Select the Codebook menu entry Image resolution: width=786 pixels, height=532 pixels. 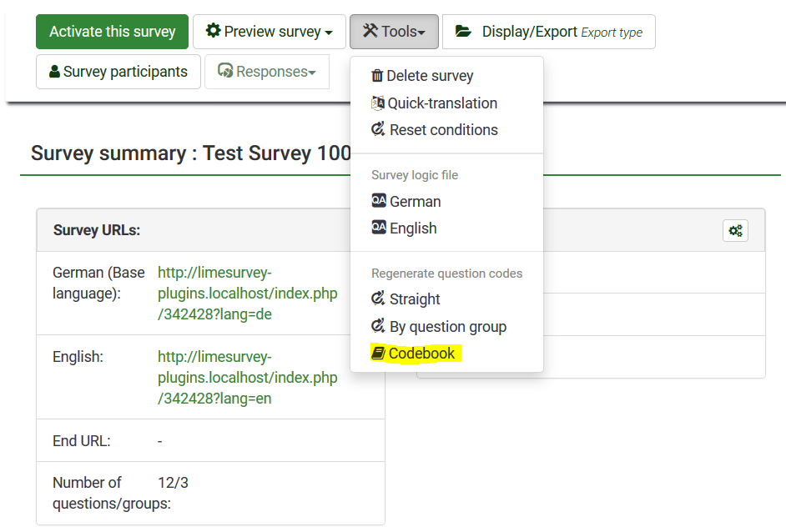tap(421, 354)
